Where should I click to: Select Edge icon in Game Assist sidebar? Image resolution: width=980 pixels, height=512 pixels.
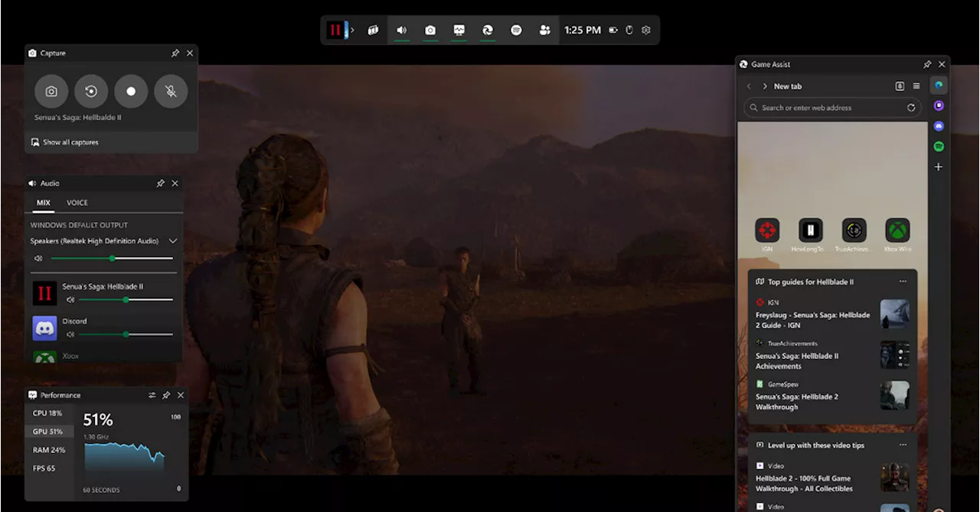(939, 85)
